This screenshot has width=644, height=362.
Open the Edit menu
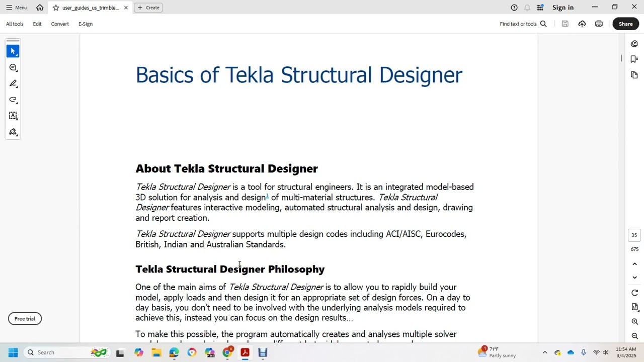pos(37,24)
